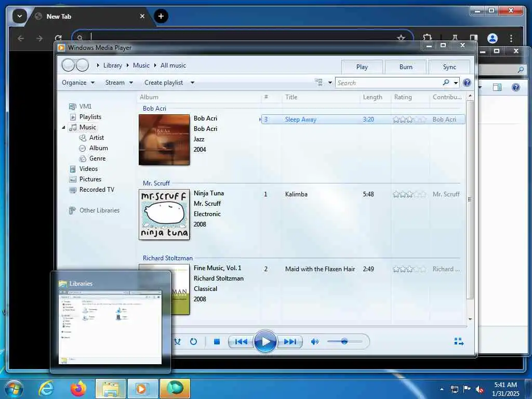Click the Forward navigation button in Media Player
The width and height of the screenshot is (532, 399).
pyautogui.click(x=83, y=65)
